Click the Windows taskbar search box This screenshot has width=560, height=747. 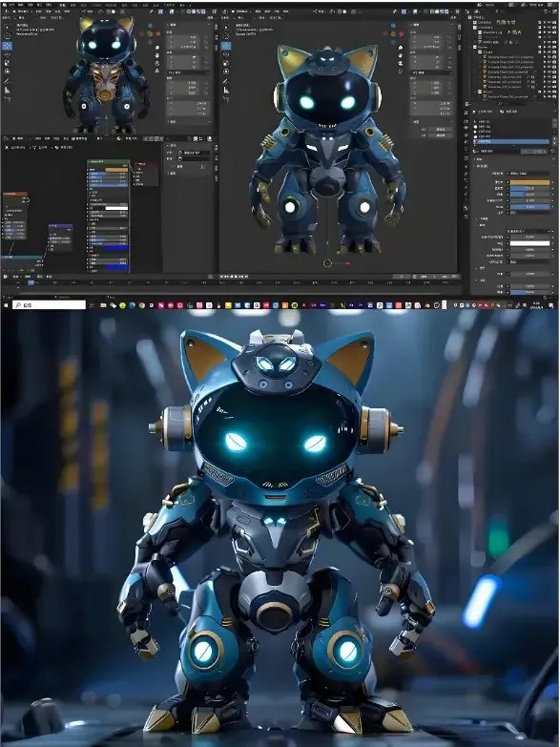click(x=50, y=305)
